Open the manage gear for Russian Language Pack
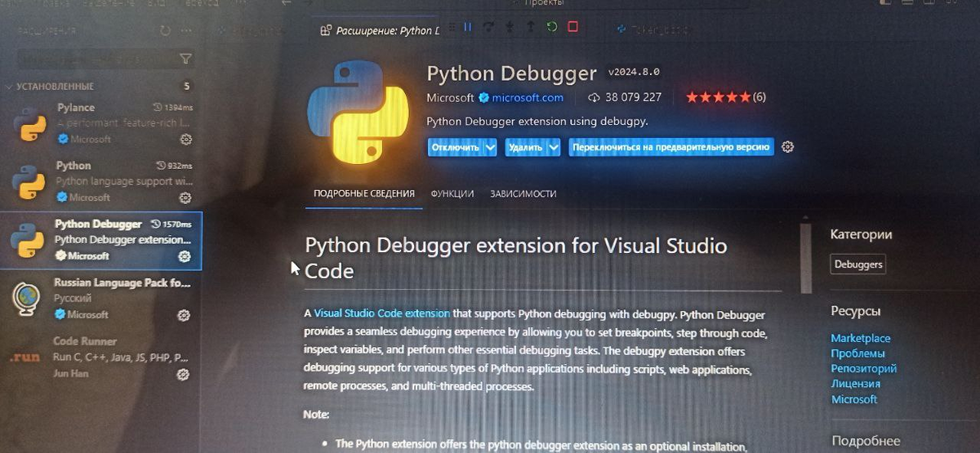Viewport: 980px width, 453px height. click(x=184, y=316)
